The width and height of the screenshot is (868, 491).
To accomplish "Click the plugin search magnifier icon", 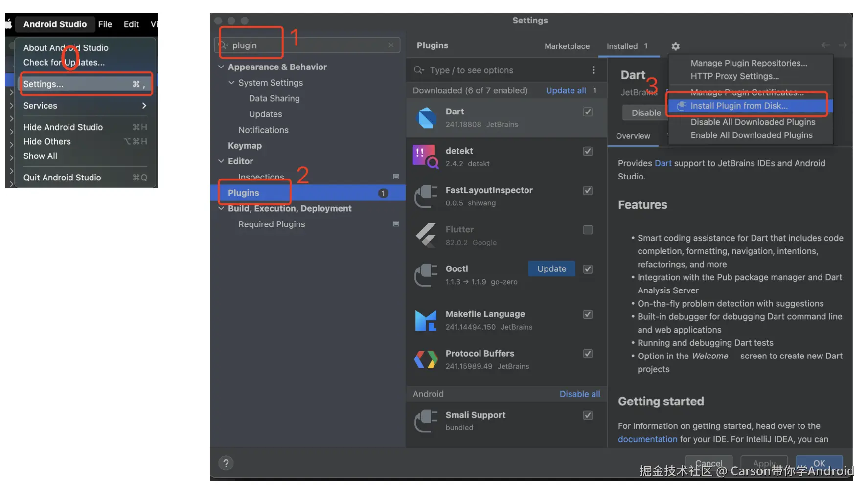I will coord(419,70).
